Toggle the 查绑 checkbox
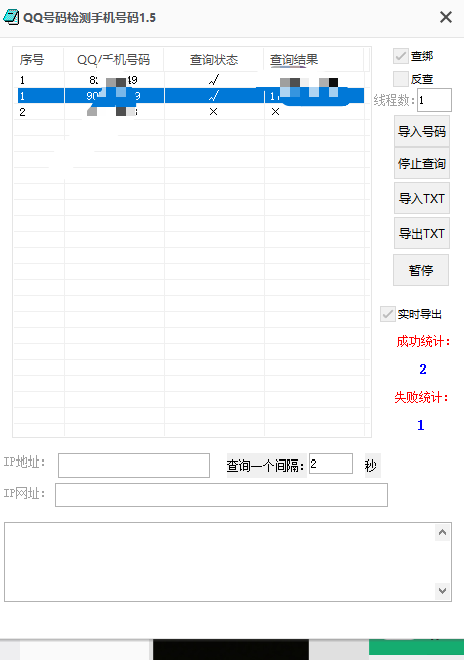This screenshot has width=464, height=660. tap(400, 56)
